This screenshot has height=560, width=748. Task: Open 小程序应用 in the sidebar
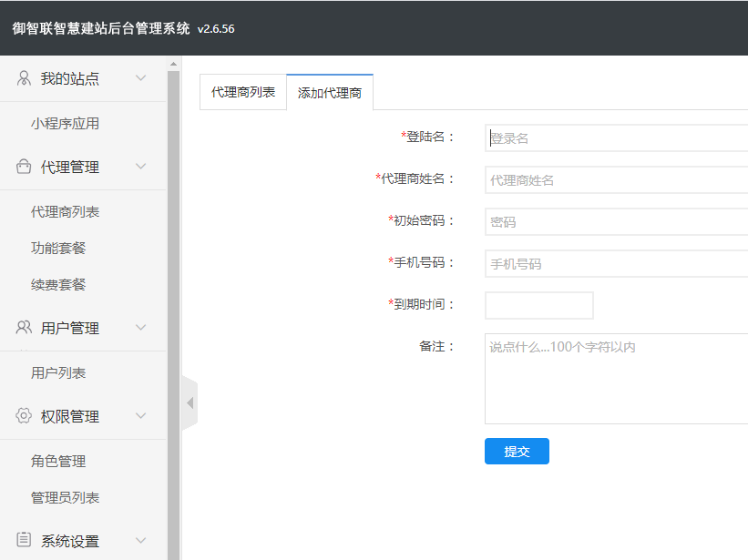tap(65, 124)
